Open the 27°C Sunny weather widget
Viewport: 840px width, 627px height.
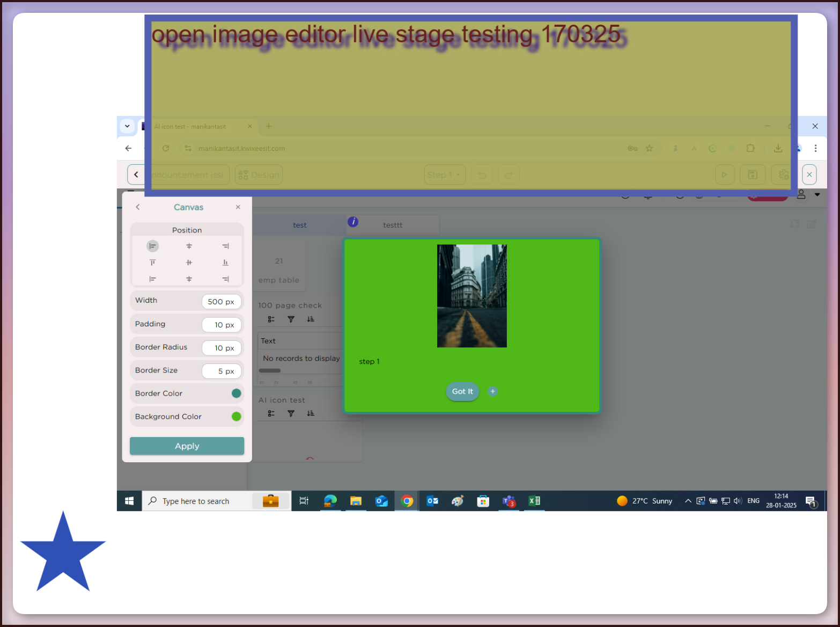point(645,501)
